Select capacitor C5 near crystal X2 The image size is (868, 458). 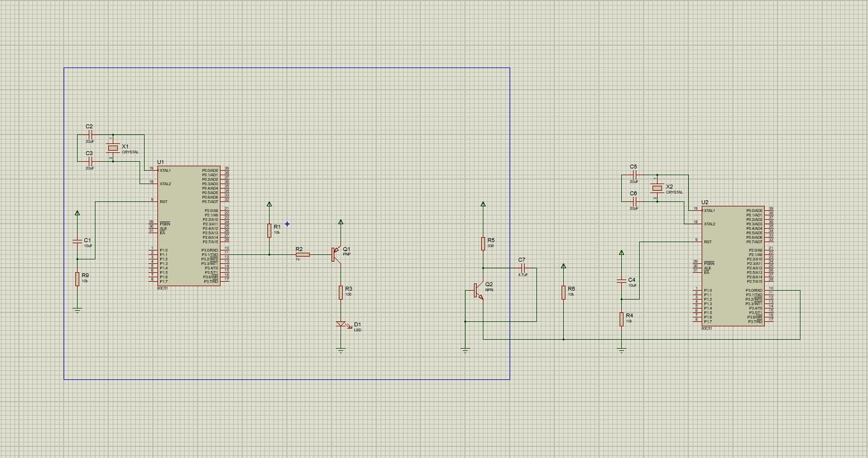coord(635,175)
